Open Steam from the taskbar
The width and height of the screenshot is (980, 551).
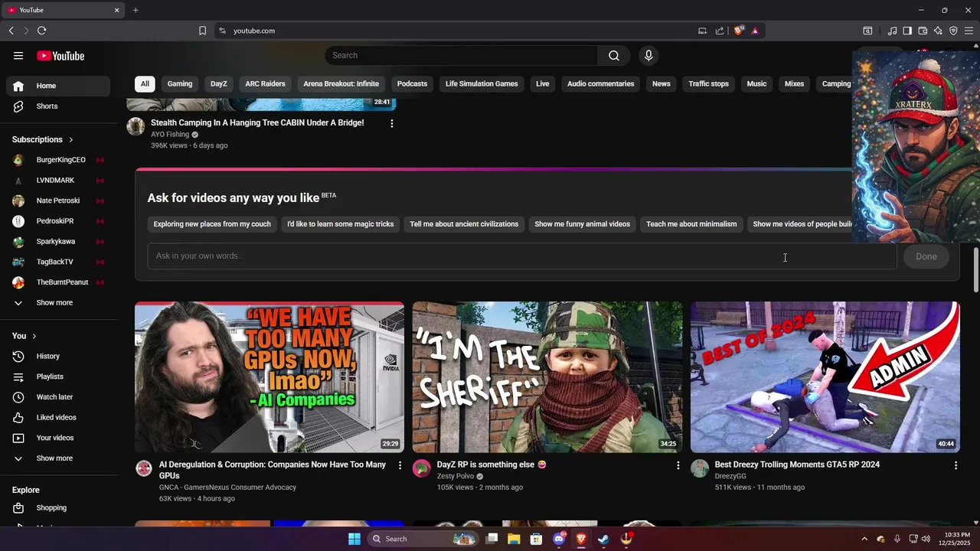[x=603, y=539]
